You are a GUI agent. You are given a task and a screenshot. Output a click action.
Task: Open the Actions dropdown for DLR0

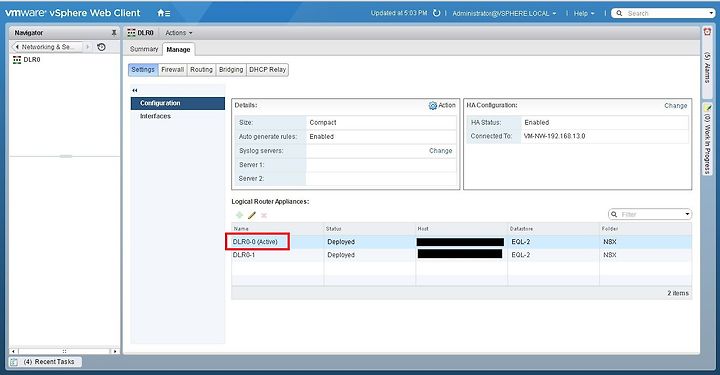pyautogui.click(x=179, y=33)
